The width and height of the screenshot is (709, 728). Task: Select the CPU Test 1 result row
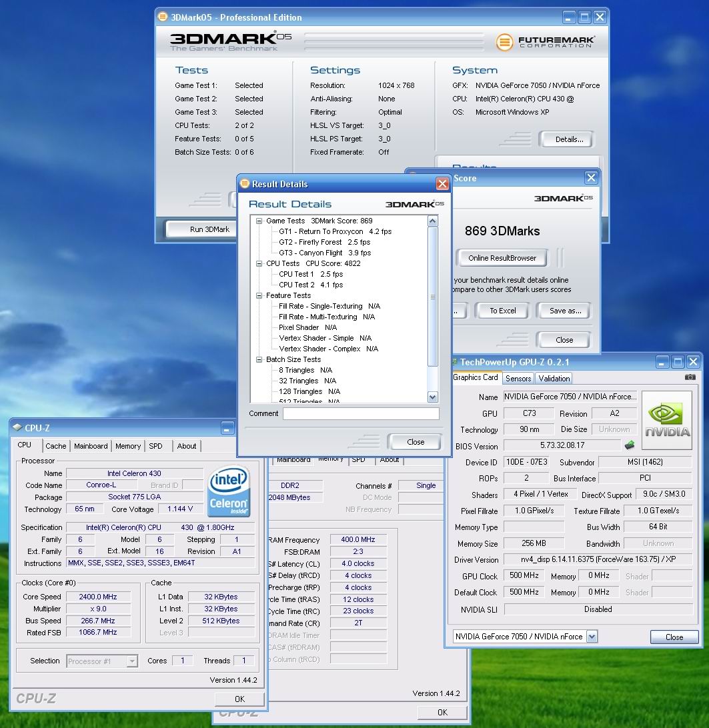[x=311, y=275]
